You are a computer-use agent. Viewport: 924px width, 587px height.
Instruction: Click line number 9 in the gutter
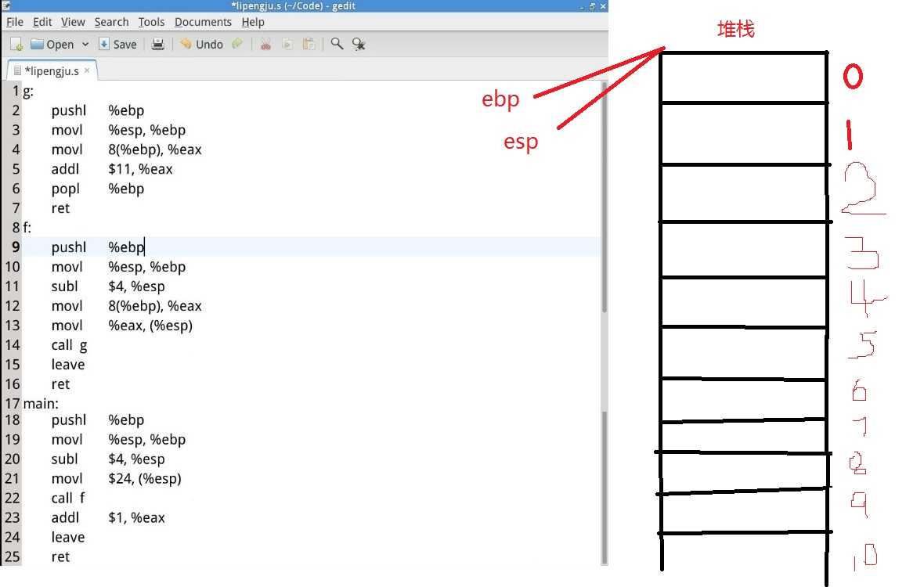(16, 247)
